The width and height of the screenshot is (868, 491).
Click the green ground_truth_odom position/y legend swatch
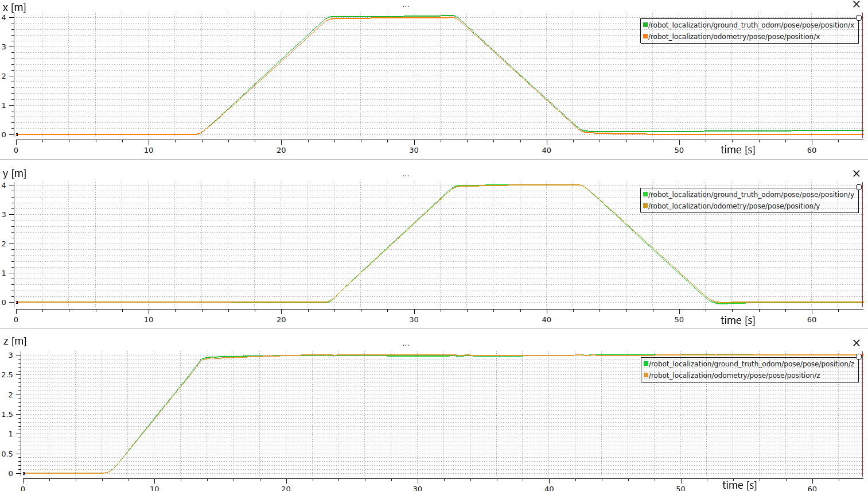pyautogui.click(x=645, y=195)
